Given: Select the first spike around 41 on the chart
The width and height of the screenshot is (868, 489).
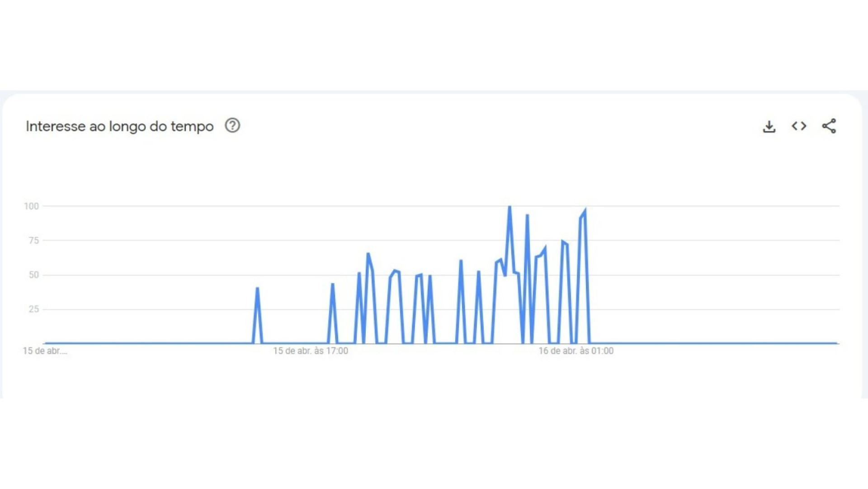Looking at the screenshot, I should pyautogui.click(x=258, y=287).
